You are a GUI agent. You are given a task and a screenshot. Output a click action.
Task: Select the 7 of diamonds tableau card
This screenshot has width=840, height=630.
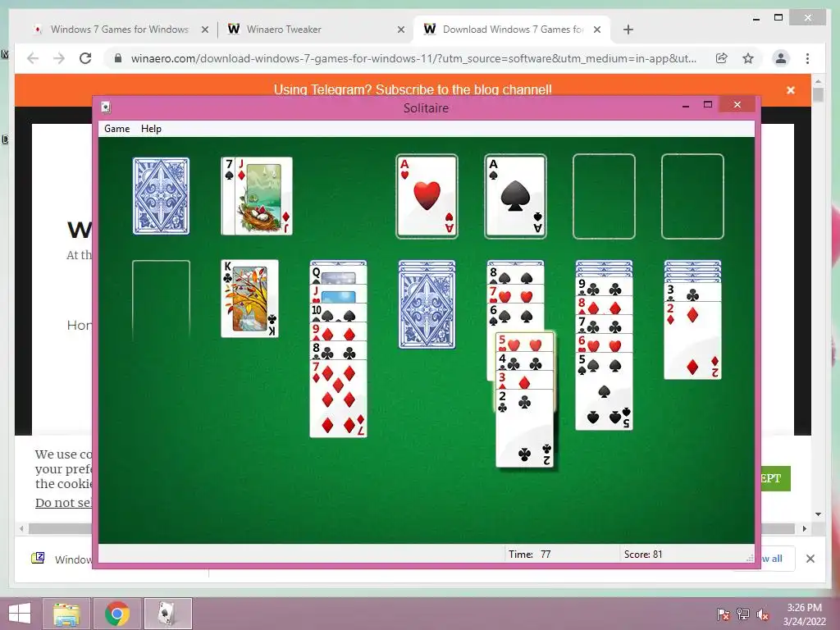tap(338, 399)
